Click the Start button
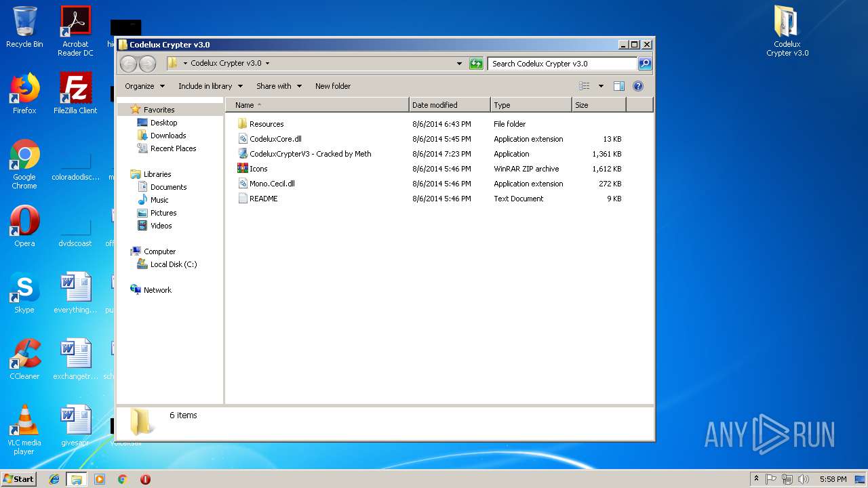 [x=18, y=479]
